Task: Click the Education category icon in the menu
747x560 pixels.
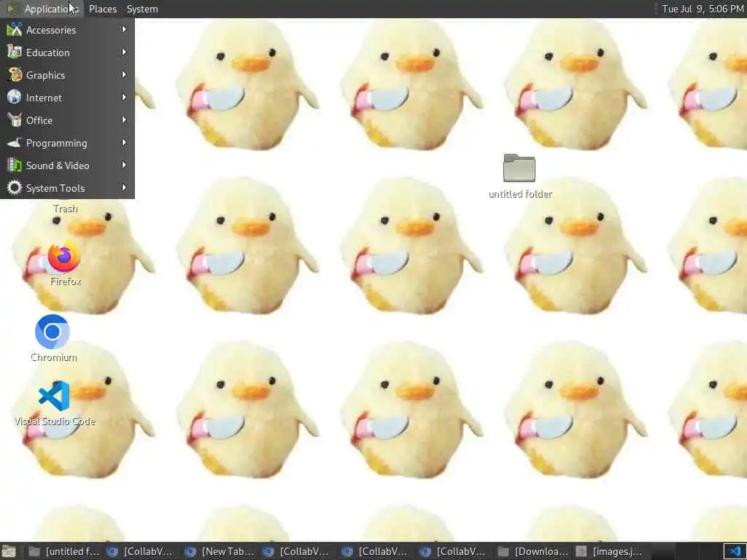Action: (15, 52)
